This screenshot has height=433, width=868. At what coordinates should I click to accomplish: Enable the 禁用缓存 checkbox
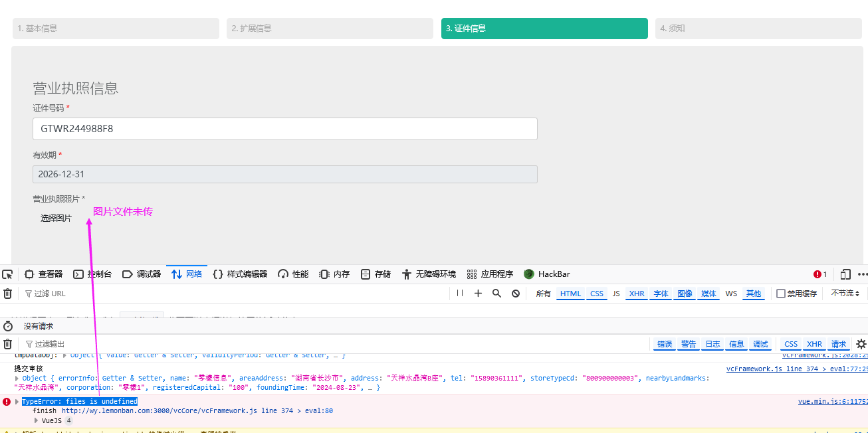click(x=781, y=294)
